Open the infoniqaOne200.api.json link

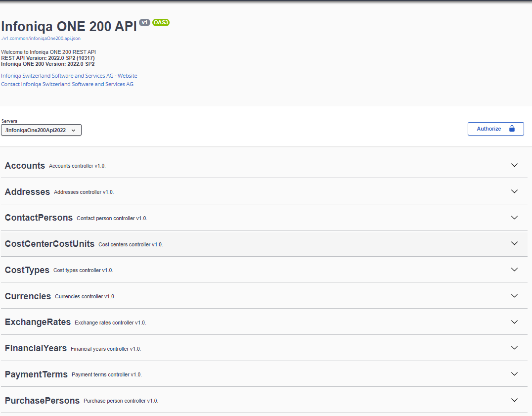click(41, 39)
